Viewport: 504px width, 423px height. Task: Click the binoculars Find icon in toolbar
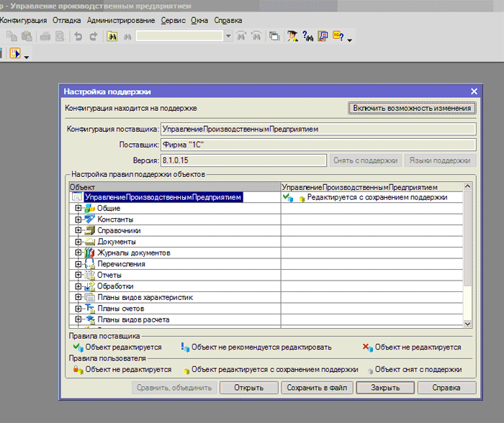112,36
